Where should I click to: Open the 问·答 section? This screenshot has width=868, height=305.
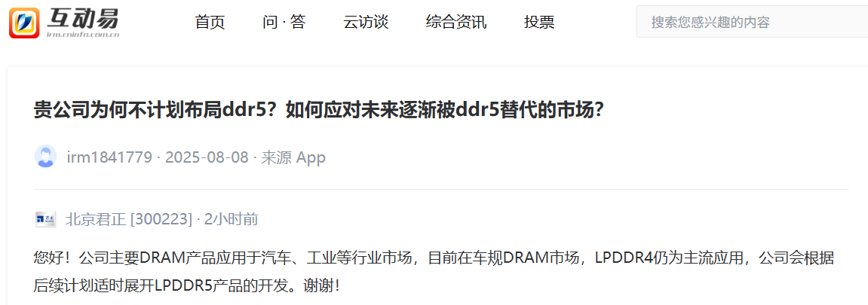coord(284,22)
